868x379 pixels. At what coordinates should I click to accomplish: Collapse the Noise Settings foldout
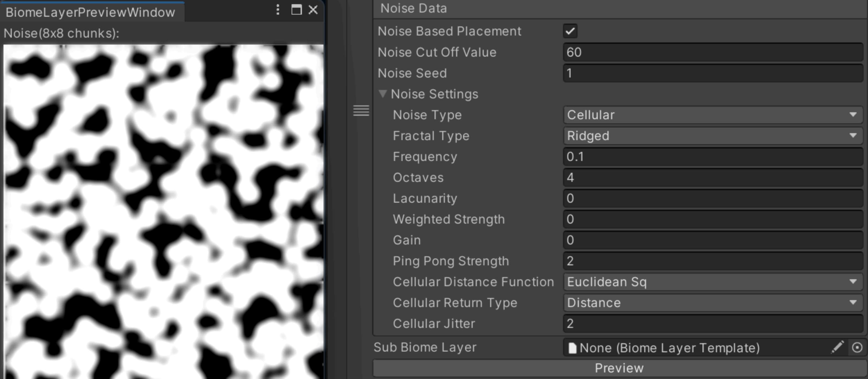click(x=383, y=94)
